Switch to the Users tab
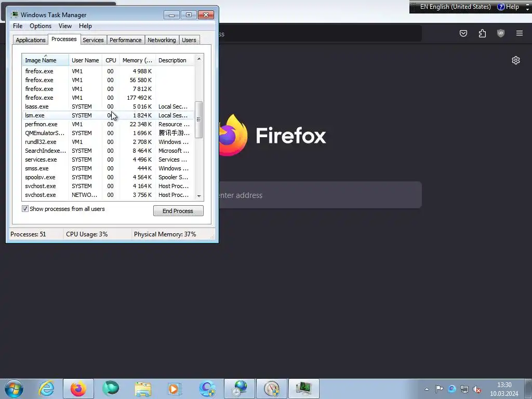This screenshot has height=399, width=532. (x=189, y=40)
